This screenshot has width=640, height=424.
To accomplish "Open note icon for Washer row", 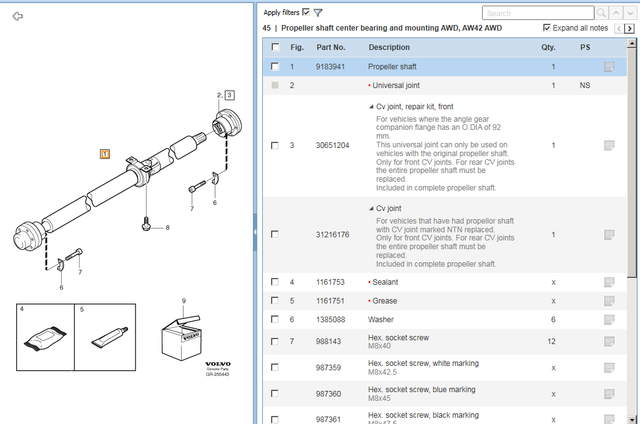I will tap(608, 319).
